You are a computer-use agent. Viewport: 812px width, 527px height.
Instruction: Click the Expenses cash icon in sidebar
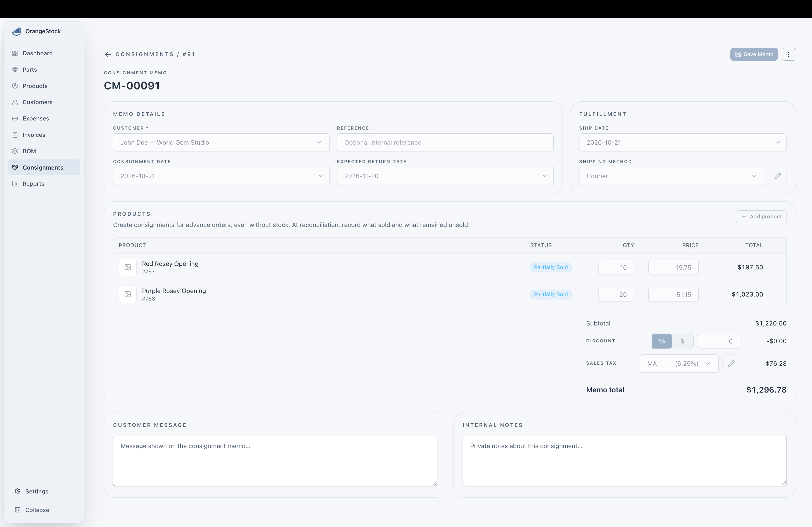(15, 119)
